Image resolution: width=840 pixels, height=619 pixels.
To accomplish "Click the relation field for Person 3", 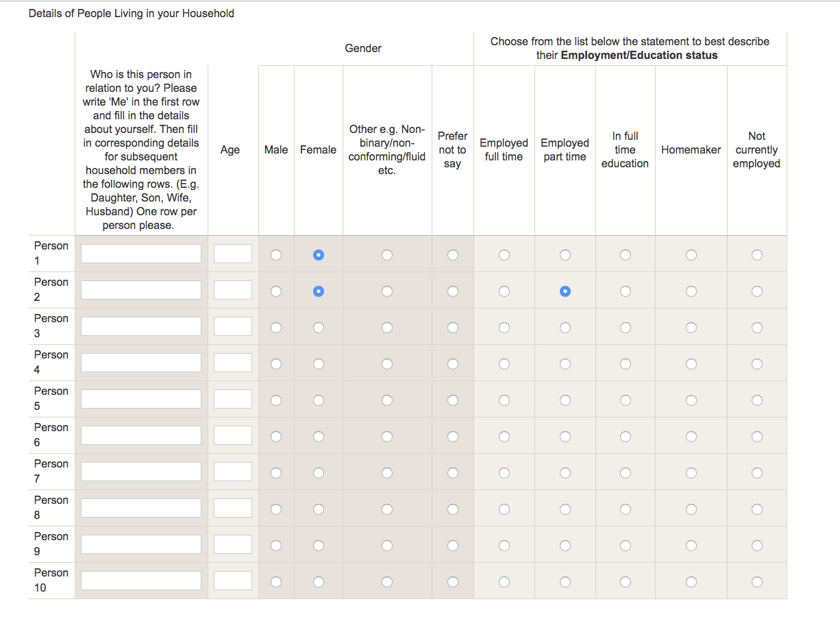I will tap(141, 326).
